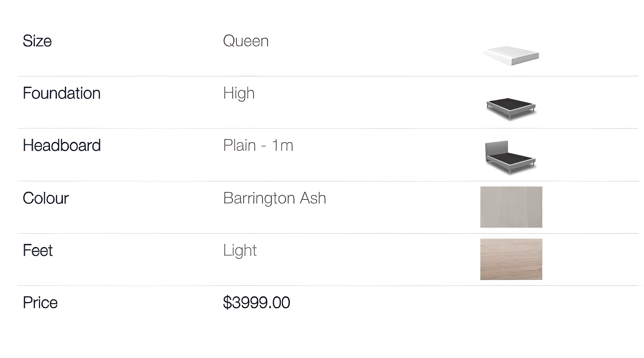Click the High foundation bed base image
Viewport: 644px width, 358px height.
click(511, 108)
